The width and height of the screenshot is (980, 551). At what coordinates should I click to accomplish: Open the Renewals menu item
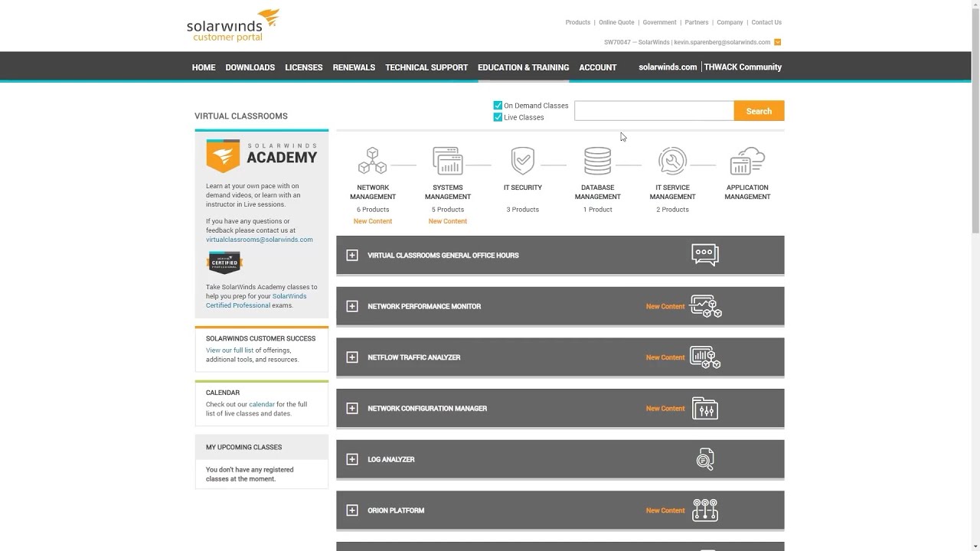pyautogui.click(x=354, y=67)
